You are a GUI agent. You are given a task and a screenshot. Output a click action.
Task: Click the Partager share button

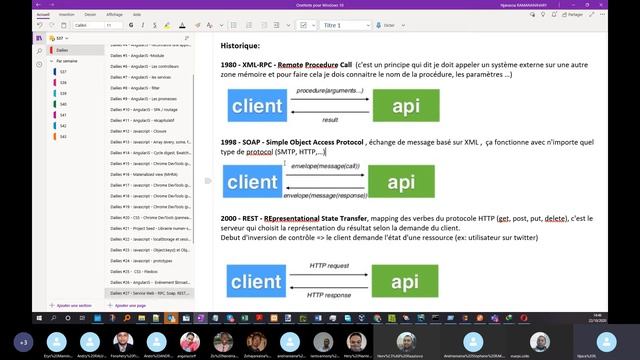573,15
